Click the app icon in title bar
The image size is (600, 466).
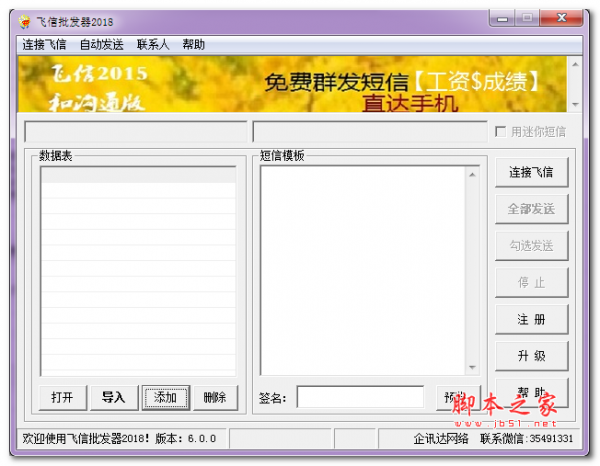pyautogui.click(x=24, y=22)
